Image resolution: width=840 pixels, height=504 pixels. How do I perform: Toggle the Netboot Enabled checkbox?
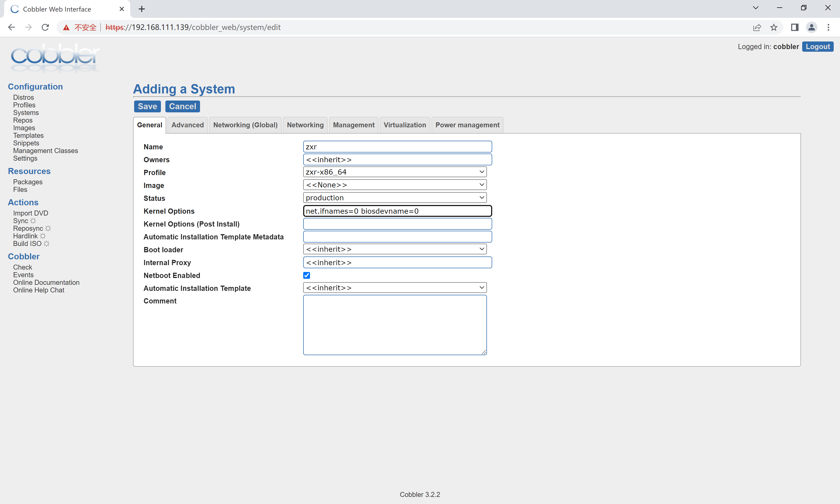(307, 275)
